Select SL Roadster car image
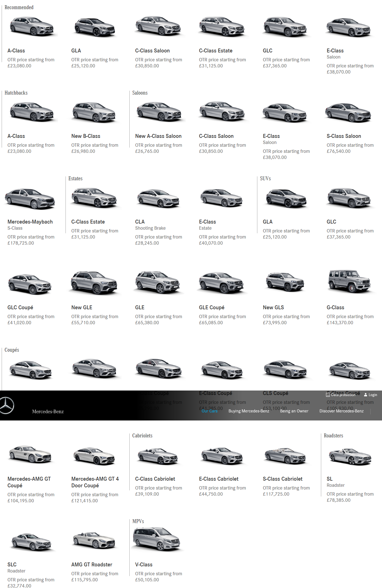 click(350, 456)
